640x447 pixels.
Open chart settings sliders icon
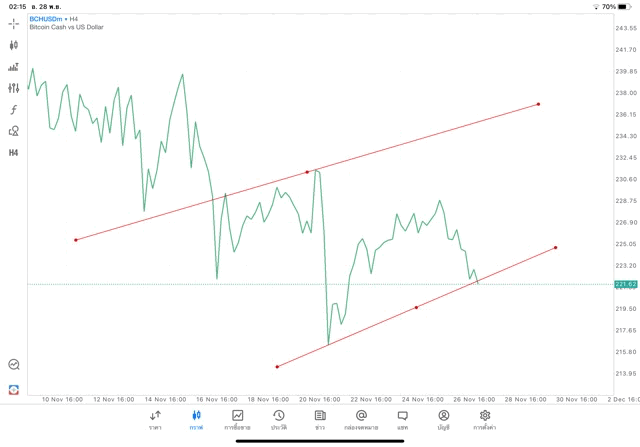click(x=14, y=88)
